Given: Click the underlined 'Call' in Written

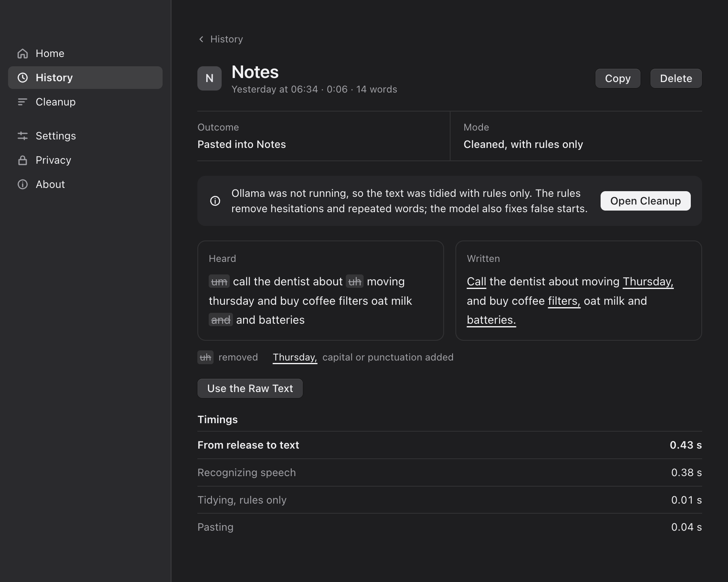Looking at the screenshot, I should tap(476, 281).
